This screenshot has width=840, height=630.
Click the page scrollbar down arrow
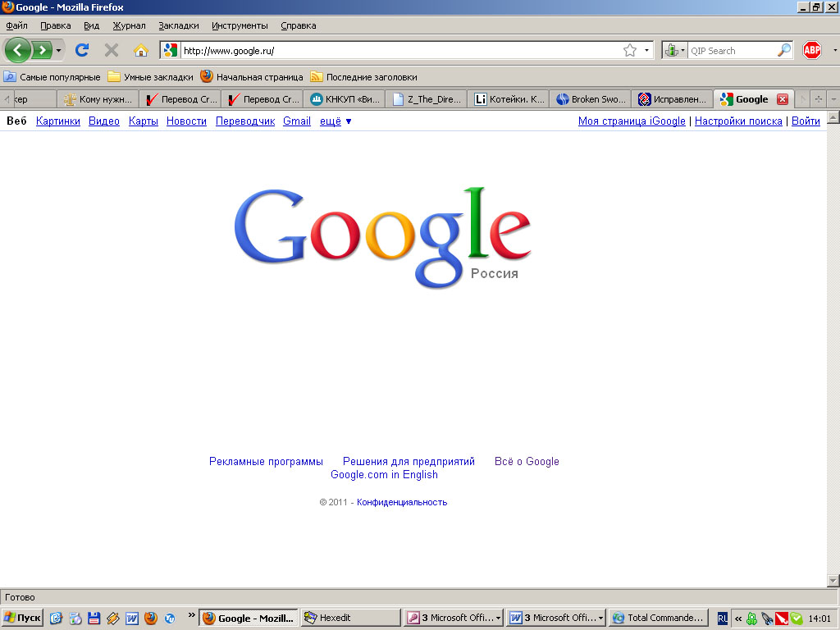[833, 580]
